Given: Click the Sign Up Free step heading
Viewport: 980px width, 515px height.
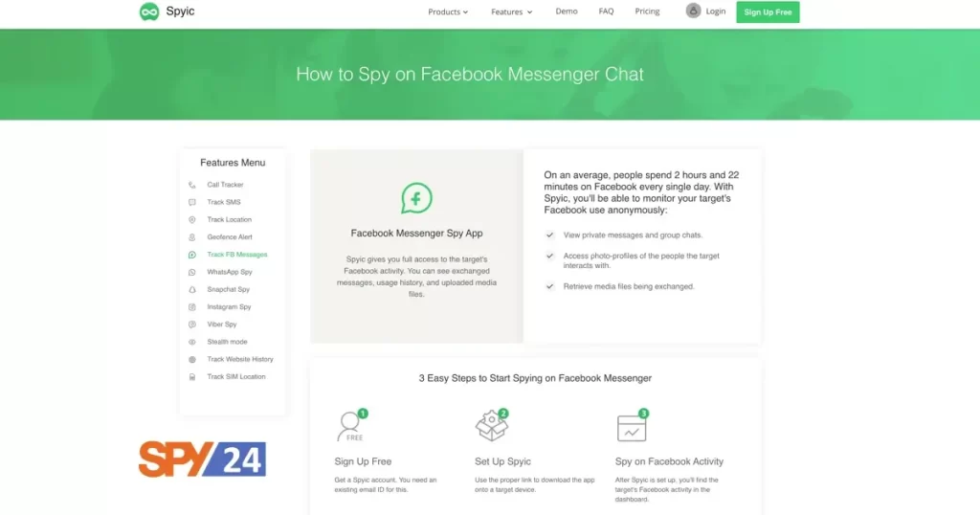Looking at the screenshot, I should click(x=363, y=461).
